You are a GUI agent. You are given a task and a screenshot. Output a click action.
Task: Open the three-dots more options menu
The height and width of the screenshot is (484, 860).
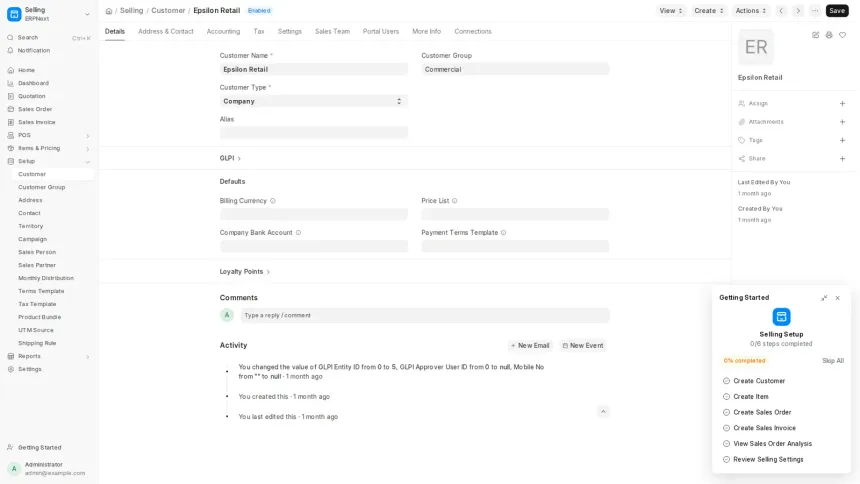tap(815, 10)
